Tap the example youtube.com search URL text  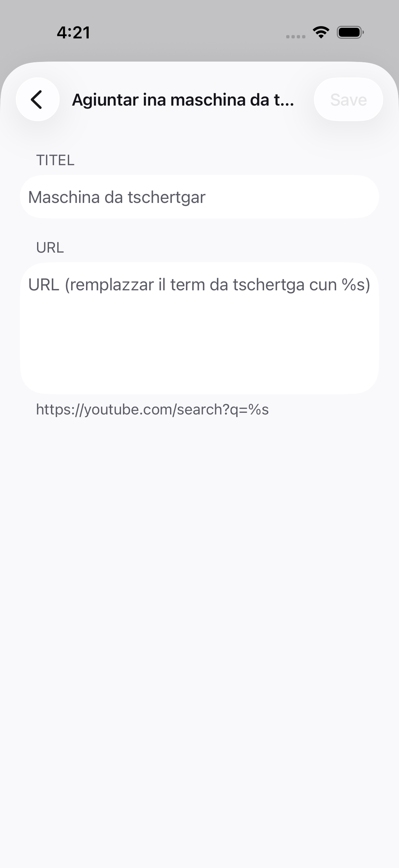click(152, 410)
